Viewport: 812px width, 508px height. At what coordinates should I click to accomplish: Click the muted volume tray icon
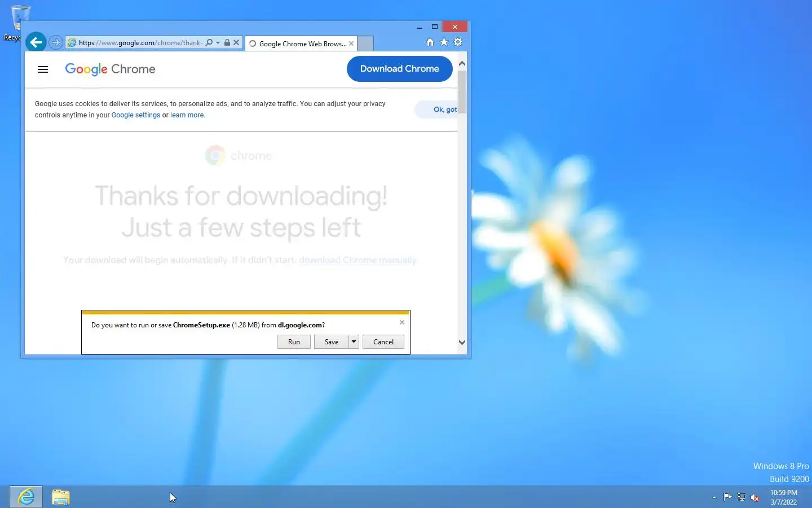(x=755, y=497)
